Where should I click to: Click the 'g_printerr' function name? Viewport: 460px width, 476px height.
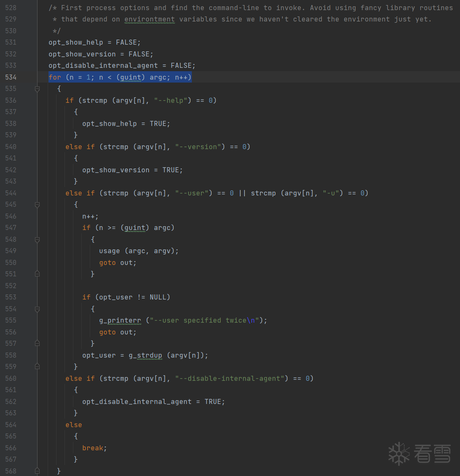120,321
